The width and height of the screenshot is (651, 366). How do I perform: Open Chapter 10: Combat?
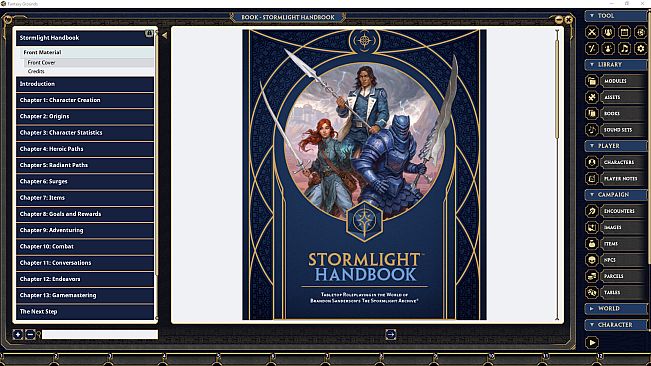click(85, 246)
